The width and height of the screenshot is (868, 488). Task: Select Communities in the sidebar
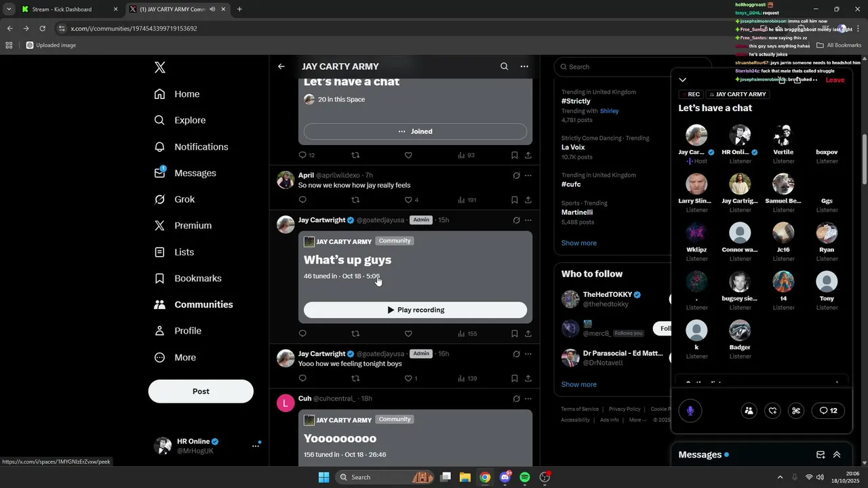(193, 304)
